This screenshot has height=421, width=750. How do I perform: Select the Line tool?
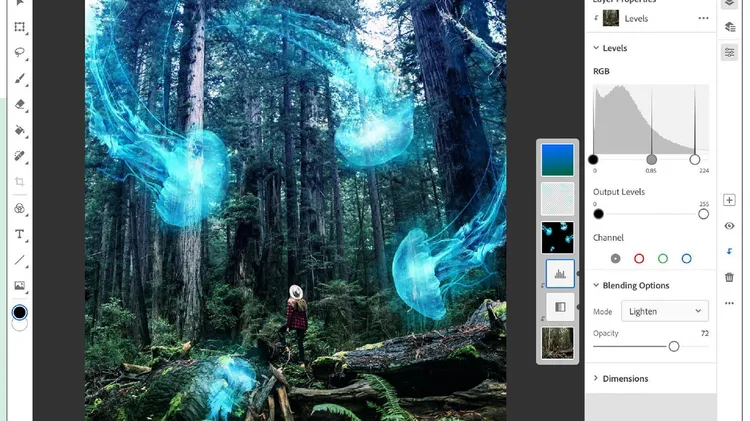coord(20,260)
